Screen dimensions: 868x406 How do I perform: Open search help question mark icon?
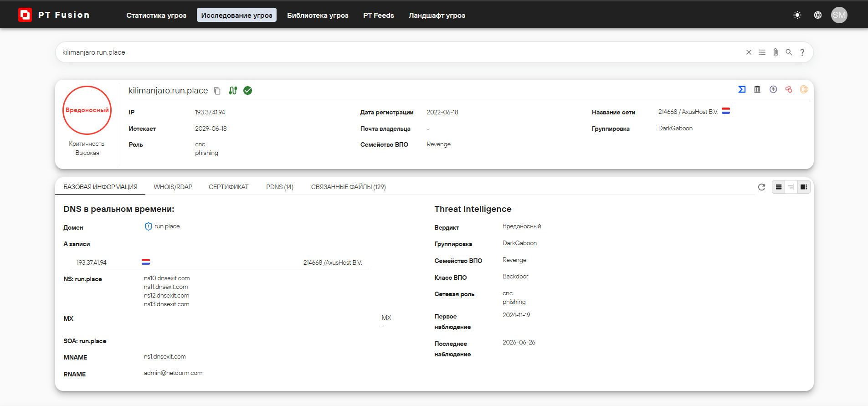click(x=802, y=52)
